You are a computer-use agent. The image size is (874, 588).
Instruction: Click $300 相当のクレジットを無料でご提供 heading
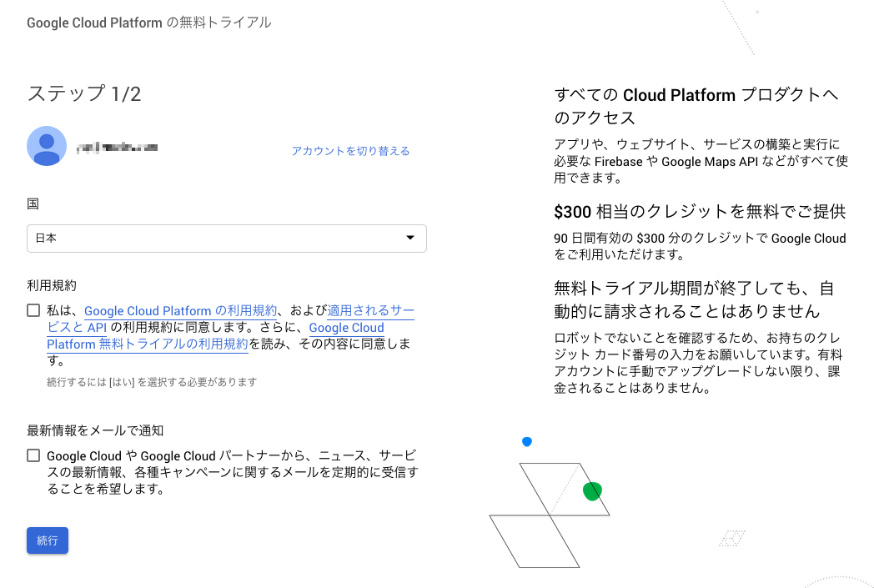700,212
